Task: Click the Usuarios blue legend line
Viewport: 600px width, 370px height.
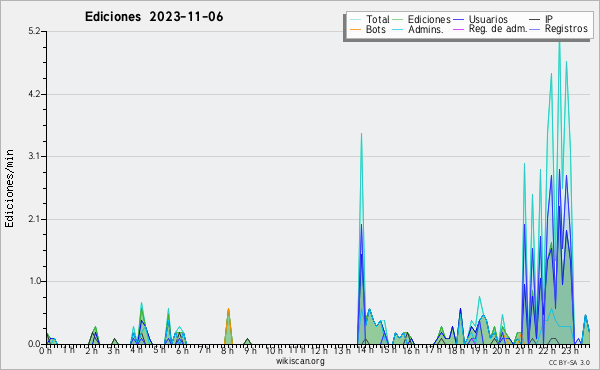Action: point(458,20)
